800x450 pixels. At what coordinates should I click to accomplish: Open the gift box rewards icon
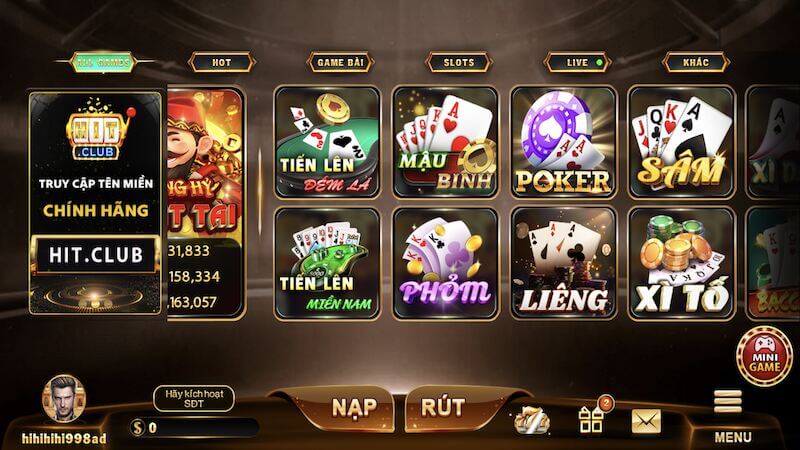tap(593, 416)
